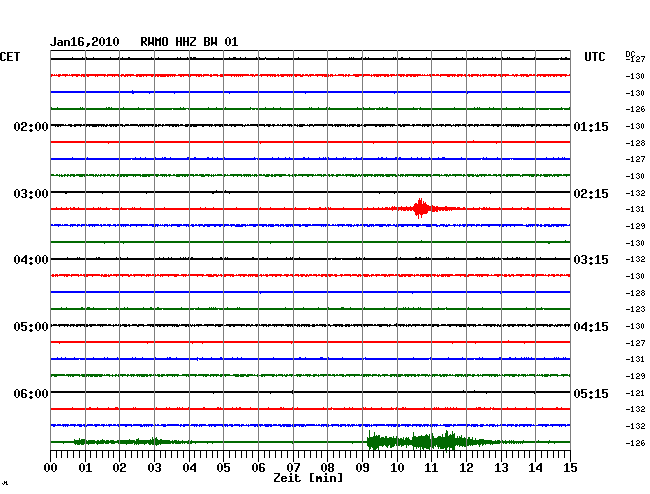Screen dimensions: 650x494
Task: Click minute tick label 10
Action: [397, 467]
